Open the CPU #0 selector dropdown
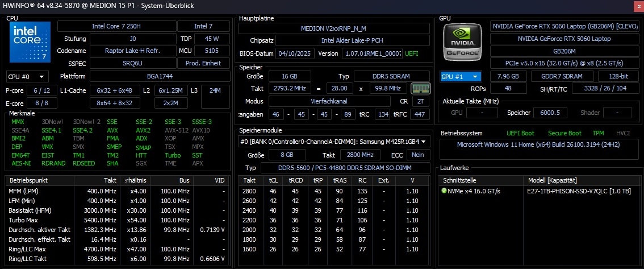Viewport: 644px width, 269px height. pos(27,76)
